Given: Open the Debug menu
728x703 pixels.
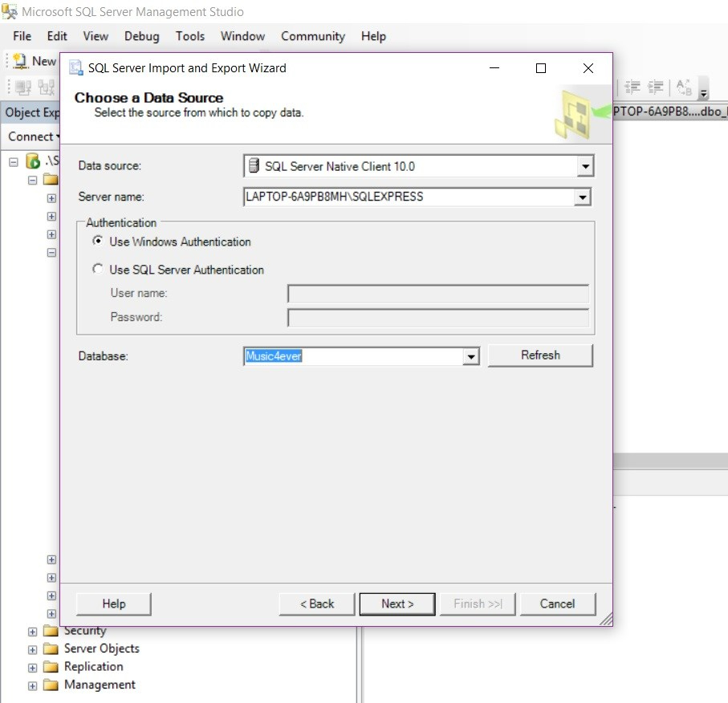Looking at the screenshot, I should click(141, 36).
